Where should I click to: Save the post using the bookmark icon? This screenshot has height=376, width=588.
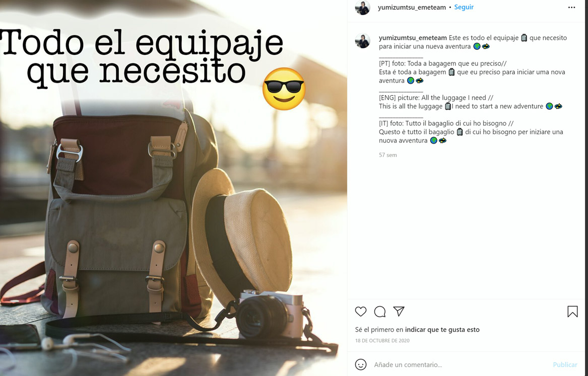pyautogui.click(x=572, y=312)
